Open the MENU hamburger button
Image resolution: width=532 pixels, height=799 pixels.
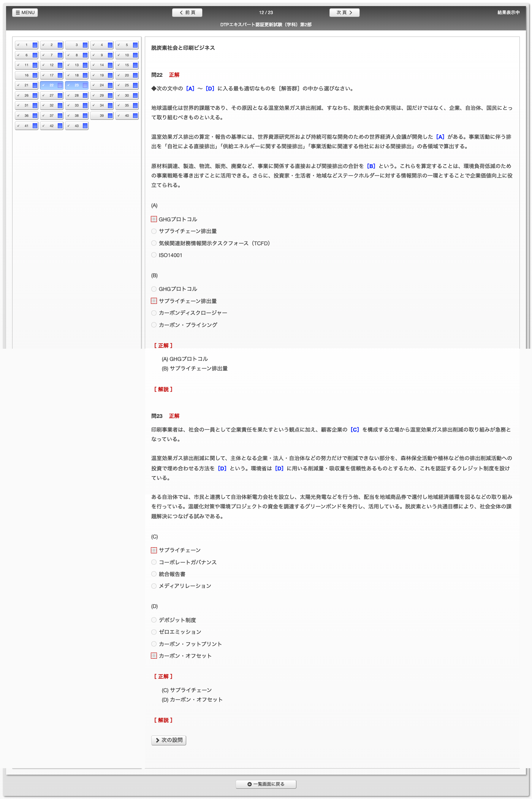[25, 13]
